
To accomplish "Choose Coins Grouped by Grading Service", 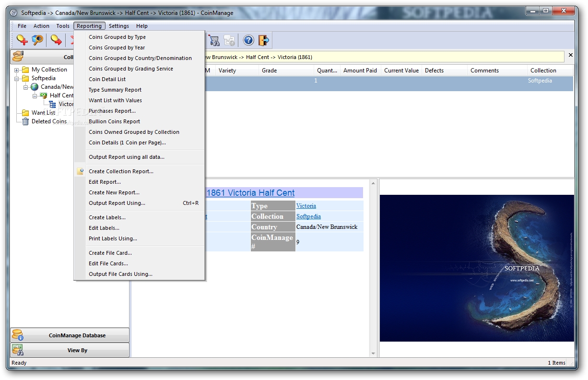I will tap(140, 69).
